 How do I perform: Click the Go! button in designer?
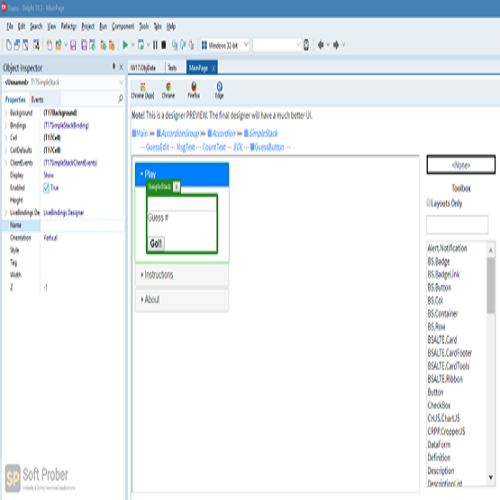(x=156, y=243)
